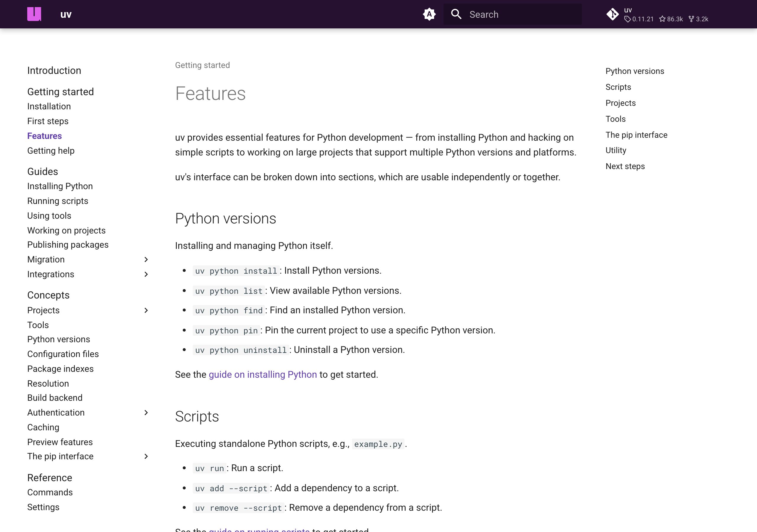Click the Migration sidebar item
Screen dimensions: 757x532
point(46,260)
